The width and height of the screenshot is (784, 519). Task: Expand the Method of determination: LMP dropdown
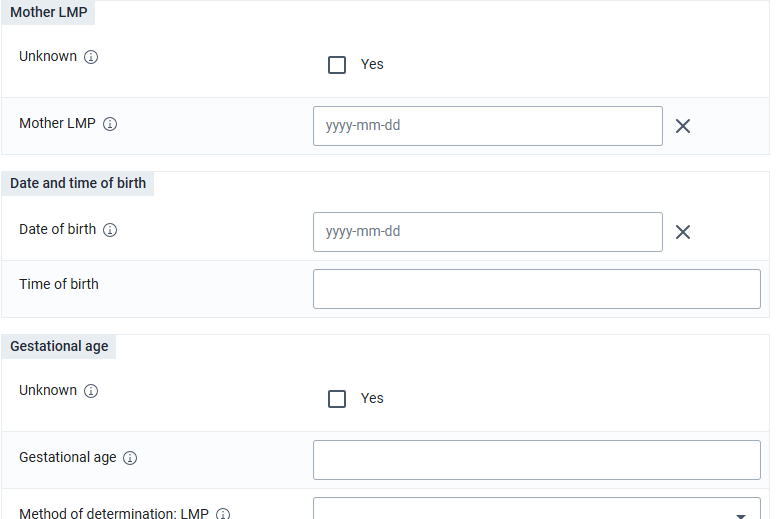click(x=536, y=508)
